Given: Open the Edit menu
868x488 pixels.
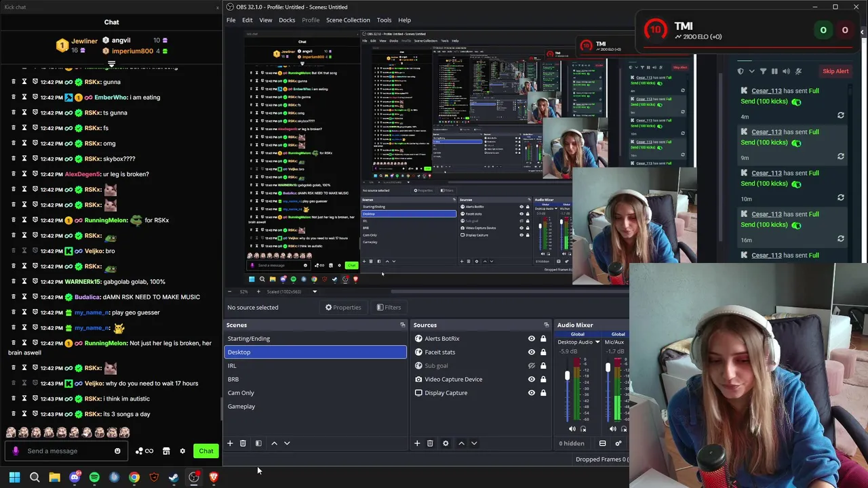Looking at the screenshot, I should 248,20.
